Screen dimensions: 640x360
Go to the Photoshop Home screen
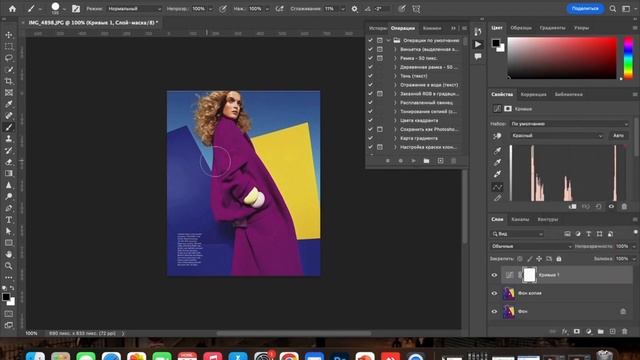tap(12, 9)
